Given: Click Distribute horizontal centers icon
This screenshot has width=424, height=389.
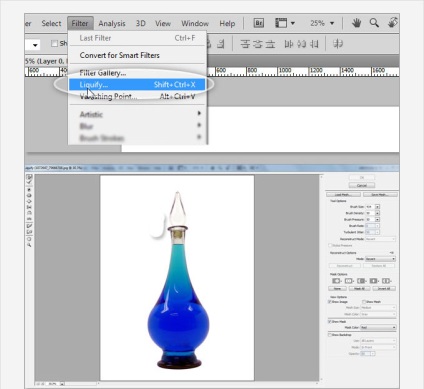Looking at the screenshot, I should click(301, 44).
